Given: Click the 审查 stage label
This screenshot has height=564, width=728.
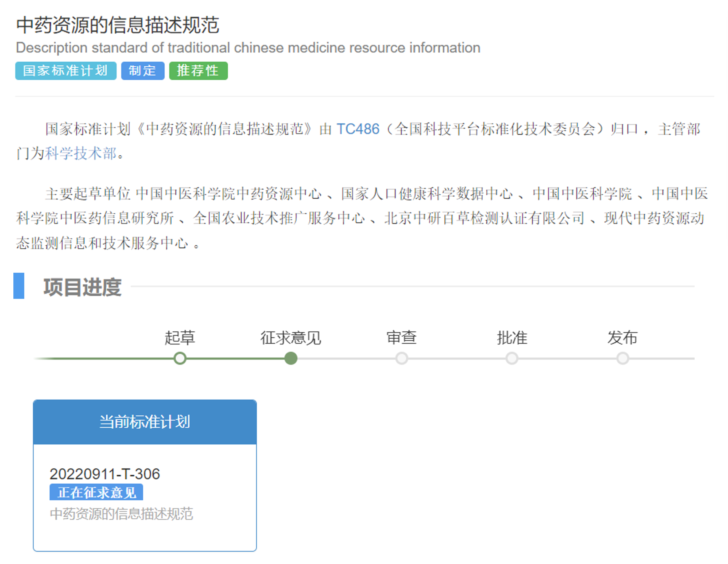Looking at the screenshot, I should tap(401, 338).
